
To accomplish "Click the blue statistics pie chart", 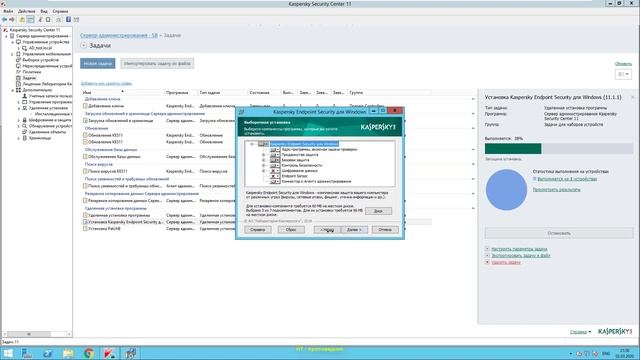I will (x=506, y=190).
